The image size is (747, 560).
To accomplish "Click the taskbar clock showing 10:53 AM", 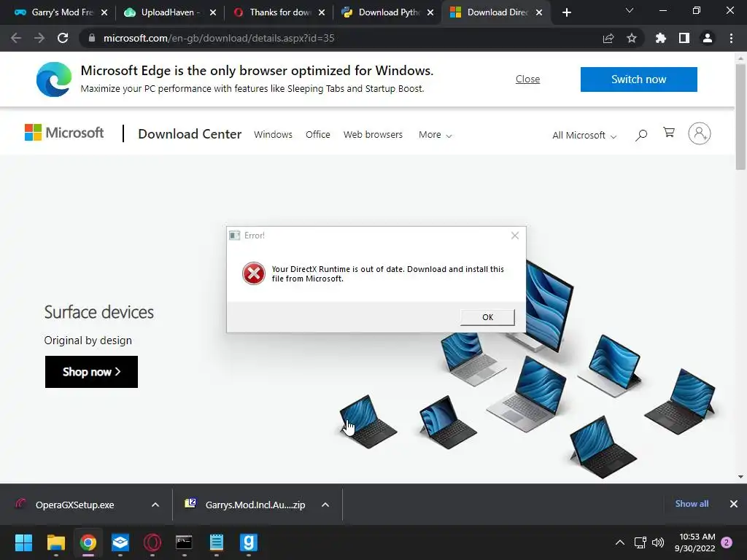I will pyautogui.click(x=694, y=542).
